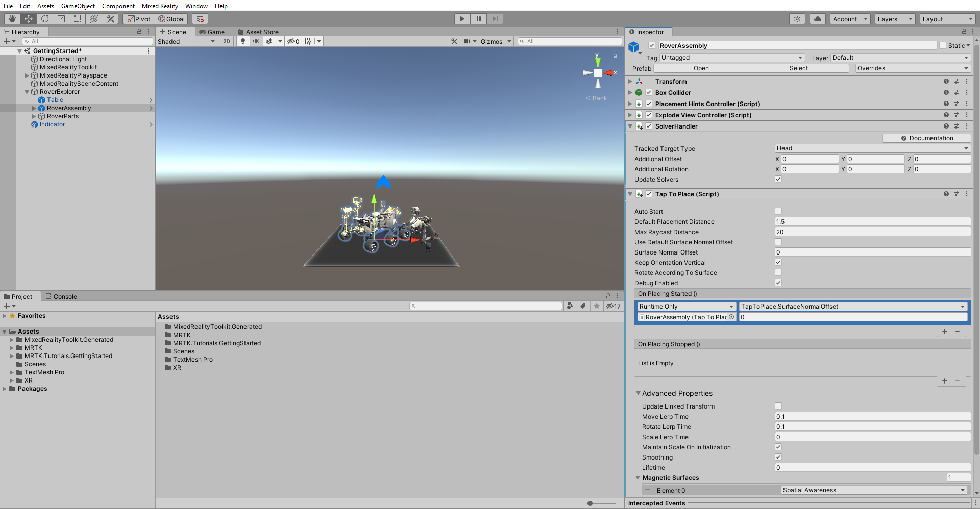Toggle the Global handle rotation button
This screenshot has width=980, height=509.
pos(172,19)
